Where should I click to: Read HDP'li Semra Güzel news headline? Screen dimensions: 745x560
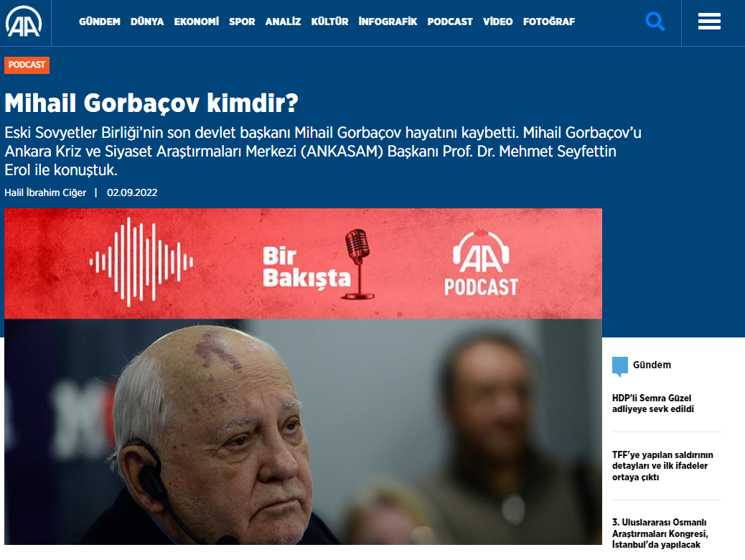coord(653,403)
